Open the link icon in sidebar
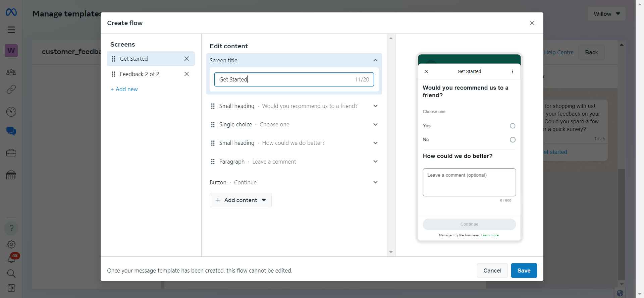644x298 pixels. point(11,90)
